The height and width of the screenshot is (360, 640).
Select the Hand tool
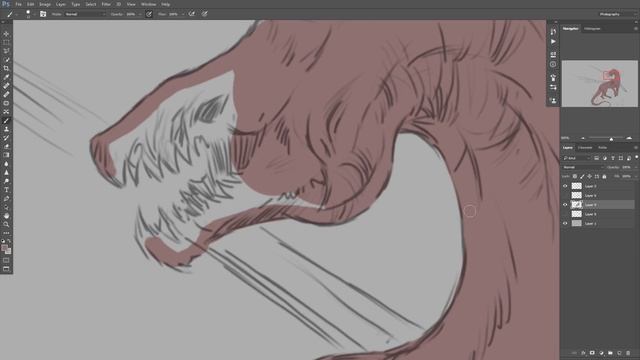(x=6, y=216)
